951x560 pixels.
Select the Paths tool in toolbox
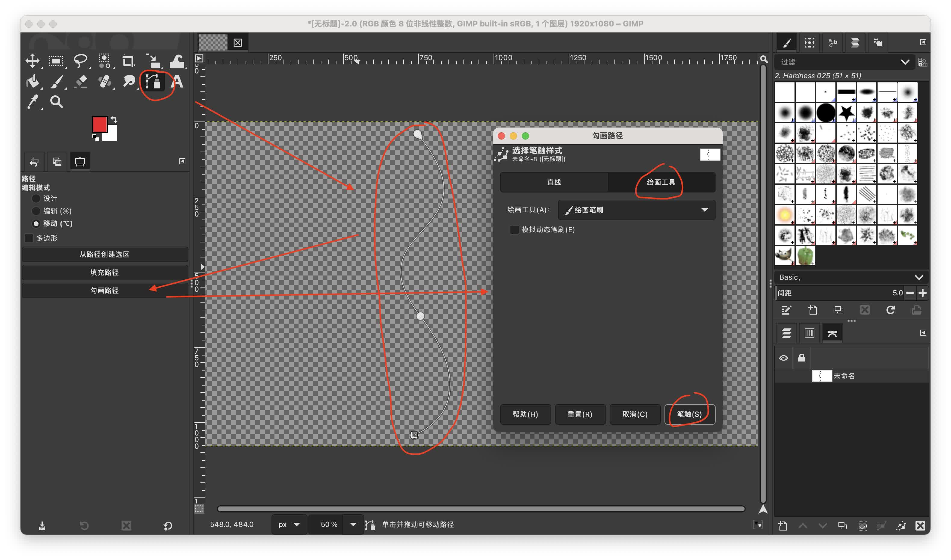(x=153, y=81)
